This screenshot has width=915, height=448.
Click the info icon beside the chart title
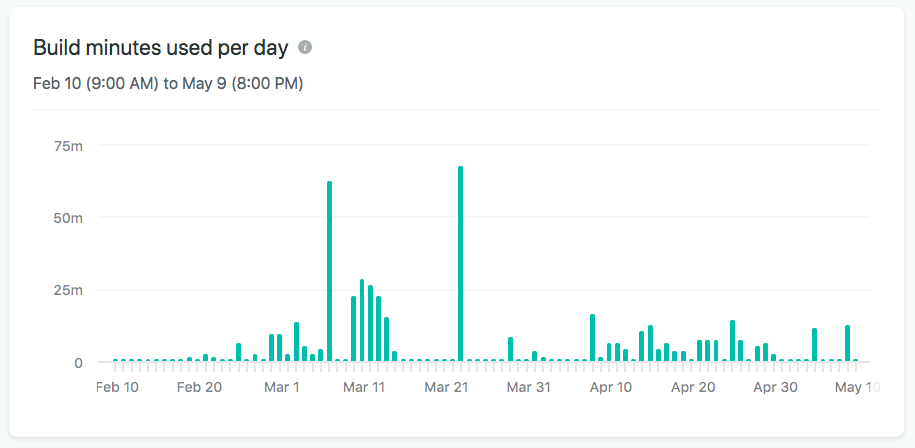click(305, 47)
